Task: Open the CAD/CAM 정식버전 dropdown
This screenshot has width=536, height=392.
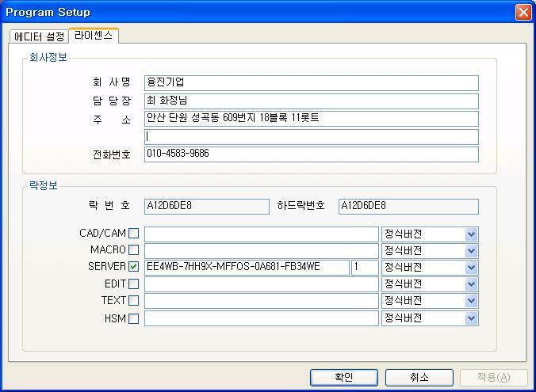Action: (430, 234)
